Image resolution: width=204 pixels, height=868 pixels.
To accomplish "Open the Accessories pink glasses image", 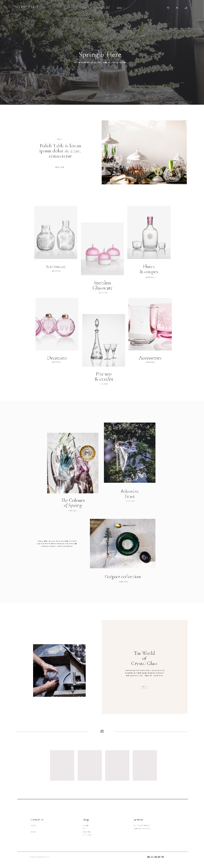I will click(150, 324).
